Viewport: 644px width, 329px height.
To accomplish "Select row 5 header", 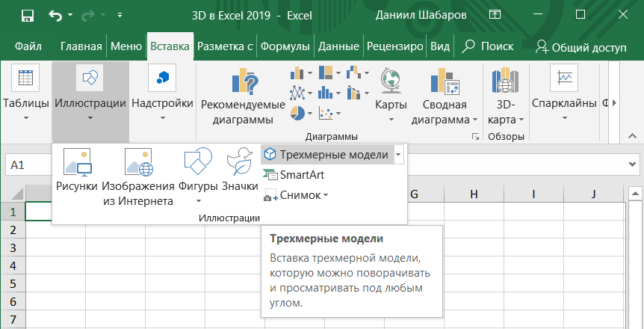I will coord(13,283).
